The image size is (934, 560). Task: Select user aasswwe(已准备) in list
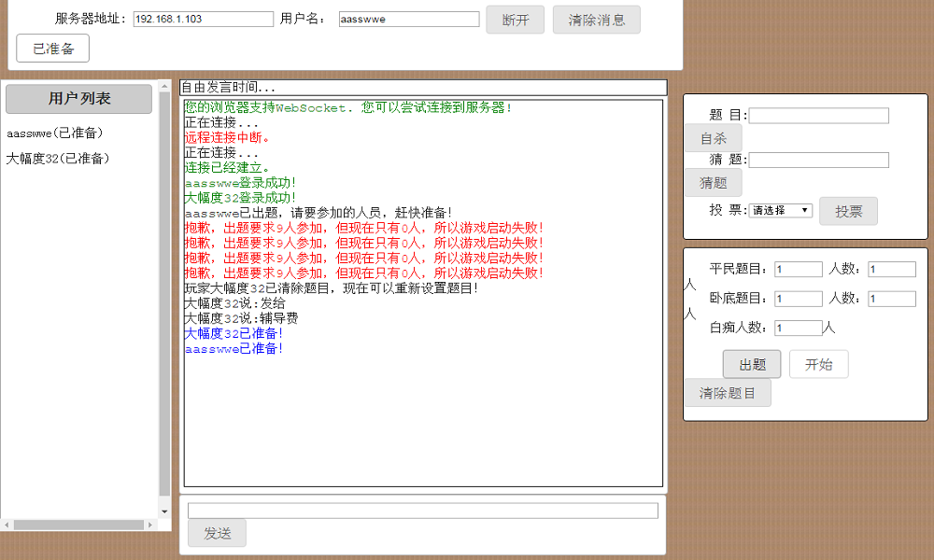55,133
